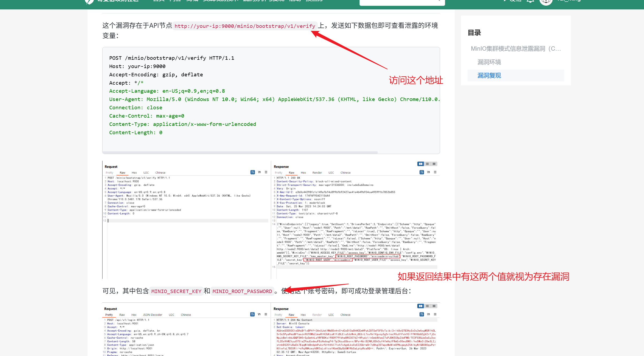Screen dimensions: 644x356
Task: Switch side-by-side layout above login Response
Action: click(421, 306)
